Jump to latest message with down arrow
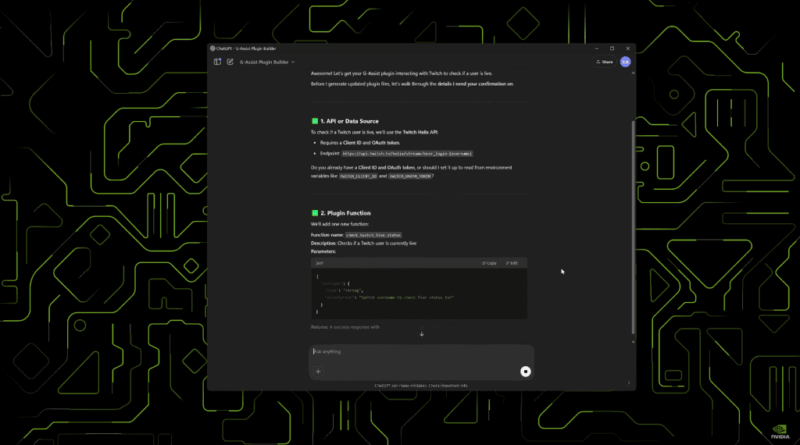The width and height of the screenshot is (800, 445). [421, 334]
